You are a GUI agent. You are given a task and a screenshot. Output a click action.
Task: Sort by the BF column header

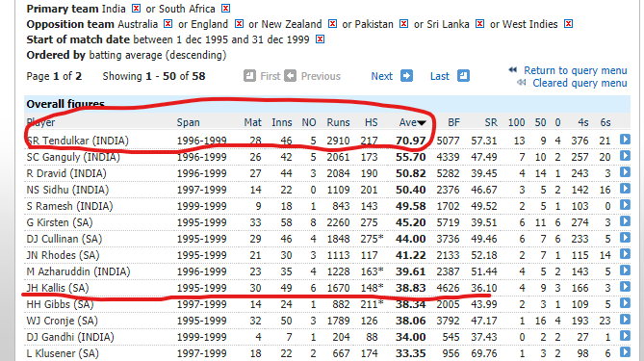(x=453, y=122)
